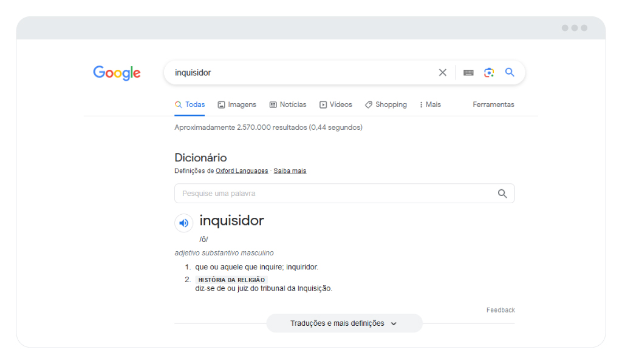
Task: Play pronunciation audio for inquisidor
Action: pos(183,223)
